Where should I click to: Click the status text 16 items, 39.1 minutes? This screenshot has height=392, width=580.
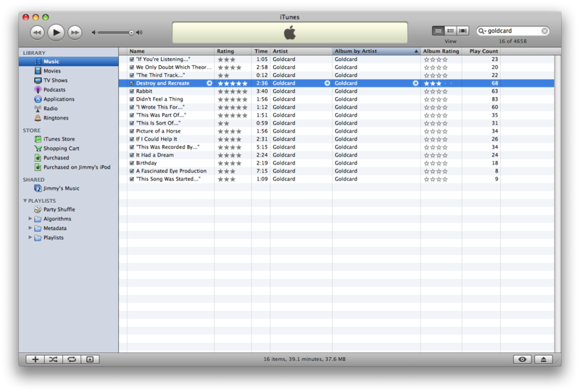point(304,359)
